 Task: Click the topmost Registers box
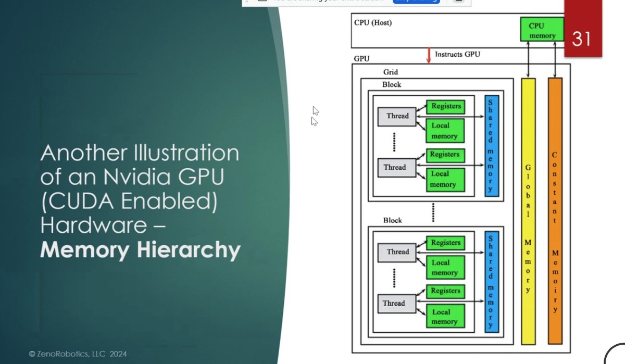pyautogui.click(x=446, y=106)
